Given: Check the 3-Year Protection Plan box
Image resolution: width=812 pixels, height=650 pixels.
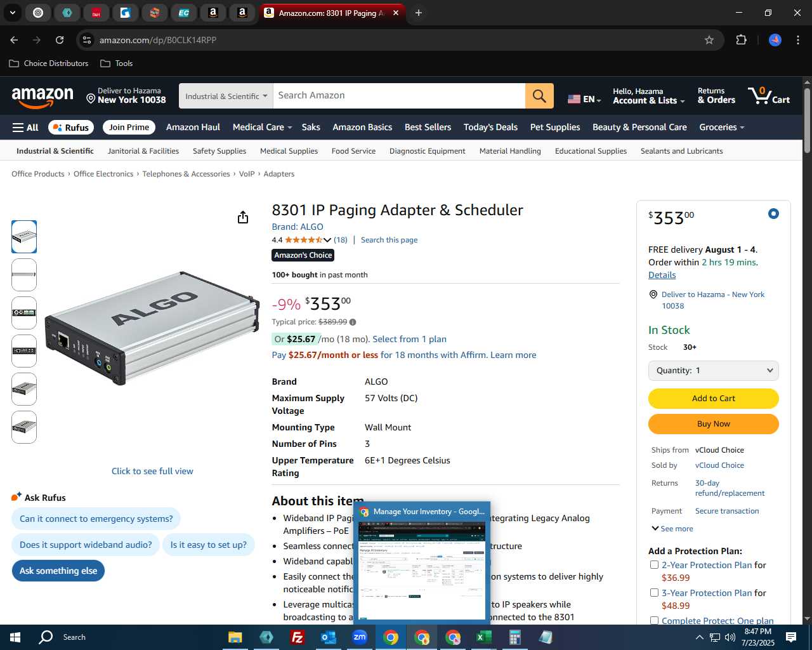Looking at the screenshot, I should coord(654,593).
